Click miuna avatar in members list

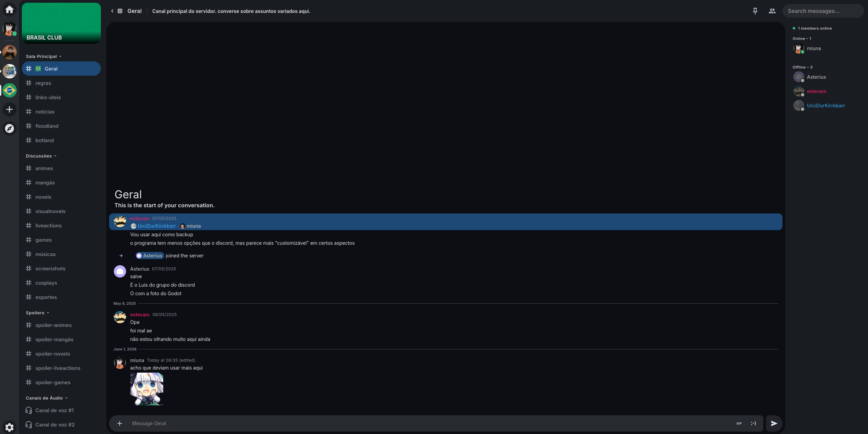[798, 48]
